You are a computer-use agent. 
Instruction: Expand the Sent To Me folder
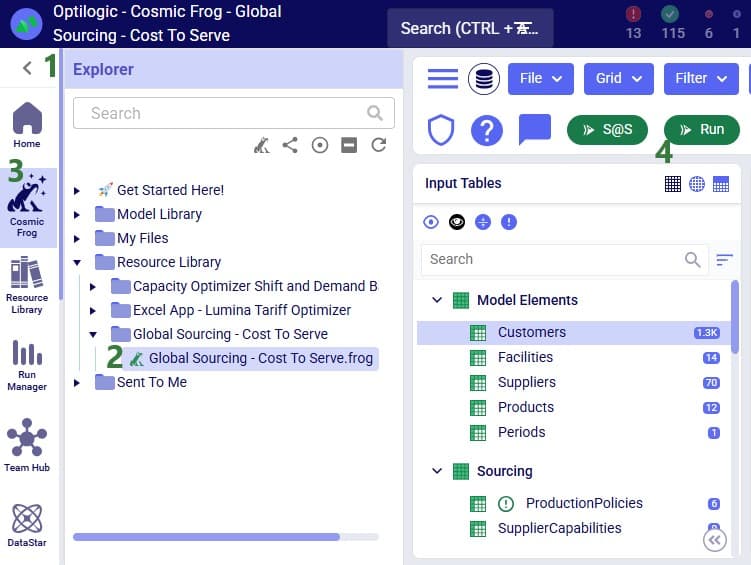click(77, 383)
